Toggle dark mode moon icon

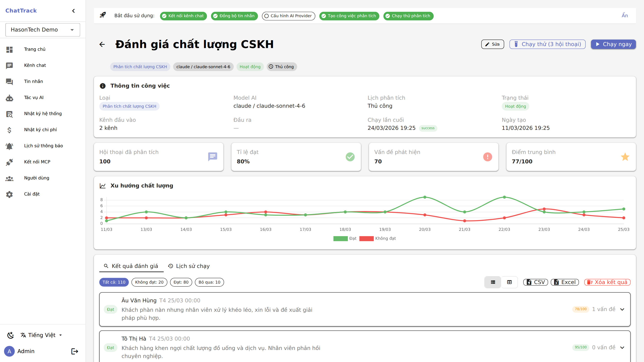click(x=11, y=335)
